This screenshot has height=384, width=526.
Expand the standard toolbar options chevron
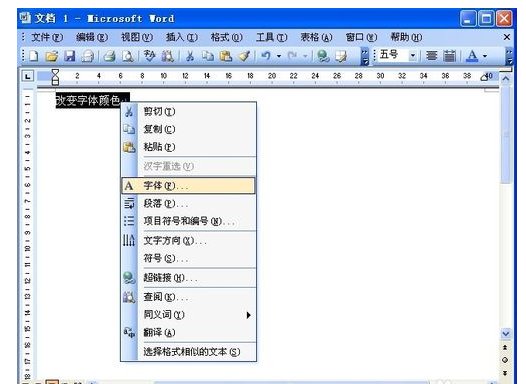[x=365, y=56]
